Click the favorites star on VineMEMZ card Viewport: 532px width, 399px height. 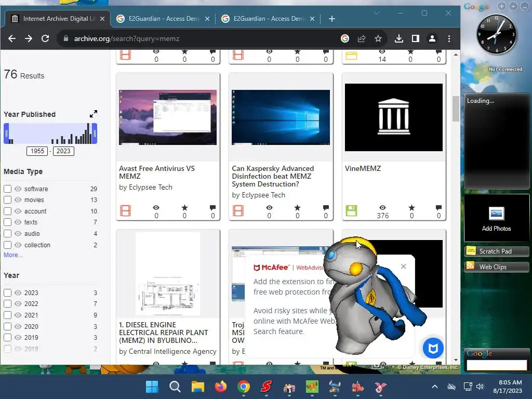(x=411, y=208)
